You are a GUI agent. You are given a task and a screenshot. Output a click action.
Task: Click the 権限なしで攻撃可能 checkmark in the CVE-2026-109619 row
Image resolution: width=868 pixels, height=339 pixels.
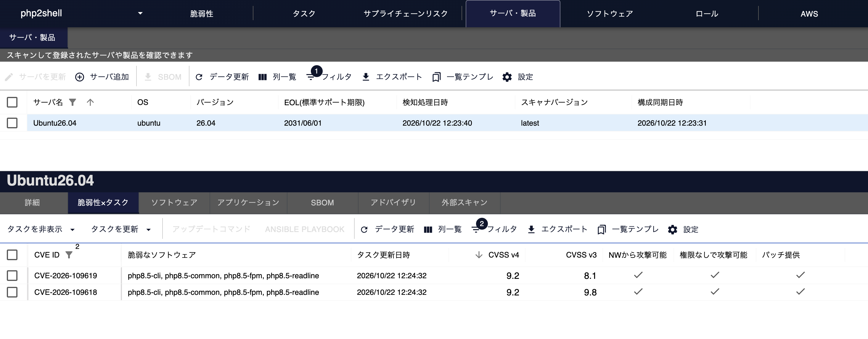pos(715,275)
